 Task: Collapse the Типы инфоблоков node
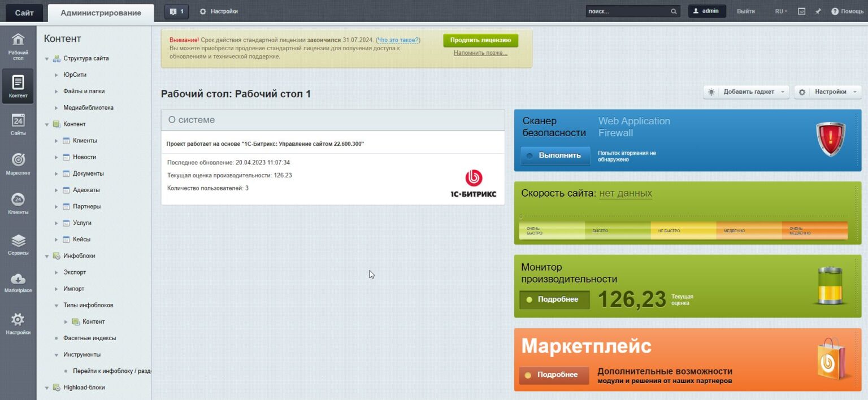pos(57,306)
